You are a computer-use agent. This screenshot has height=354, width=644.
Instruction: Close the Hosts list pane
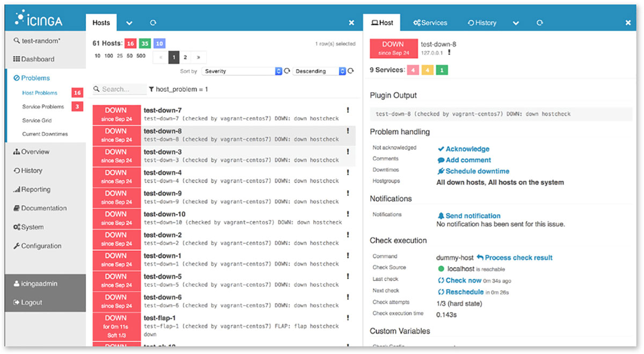(x=352, y=23)
